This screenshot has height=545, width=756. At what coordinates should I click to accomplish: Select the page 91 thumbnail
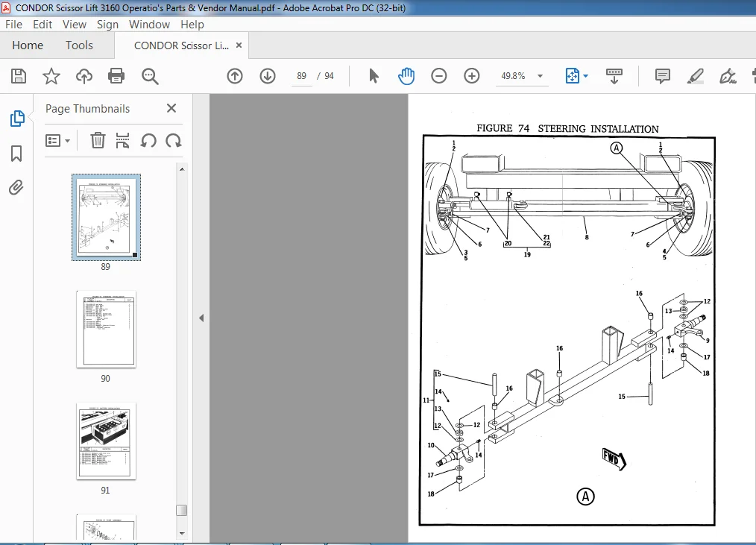point(106,441)
